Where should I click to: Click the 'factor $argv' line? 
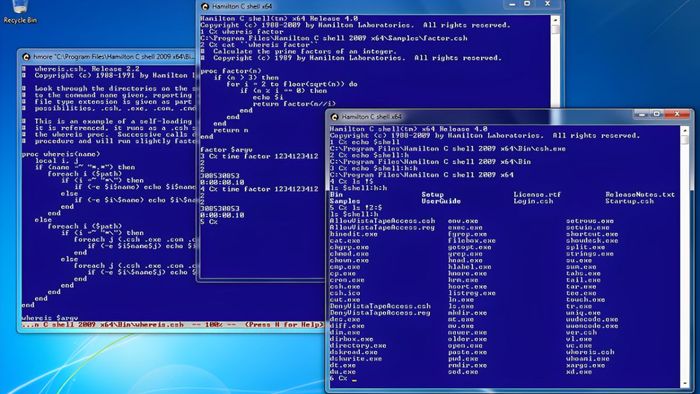pyautogui.click(x=226, y=149)
